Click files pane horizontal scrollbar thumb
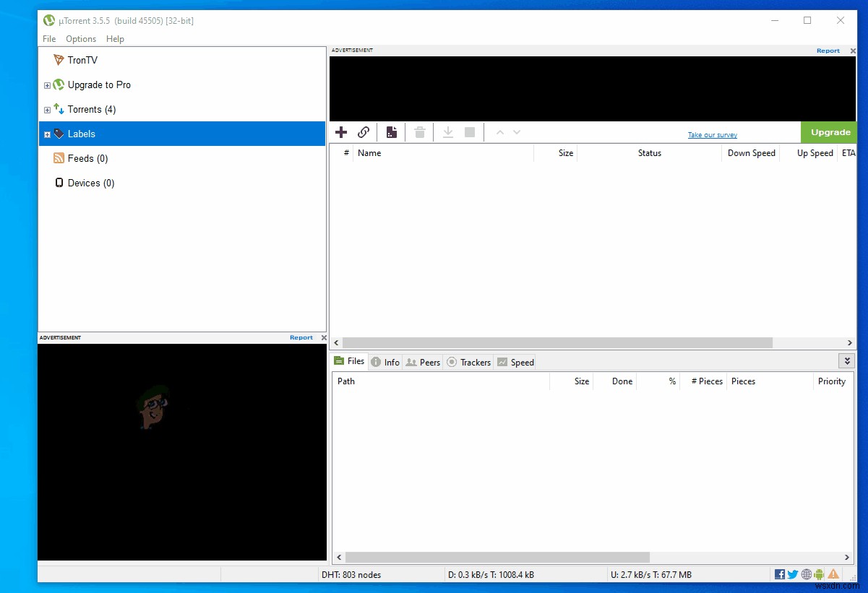 pyautogui.click(x=497, y=558)
